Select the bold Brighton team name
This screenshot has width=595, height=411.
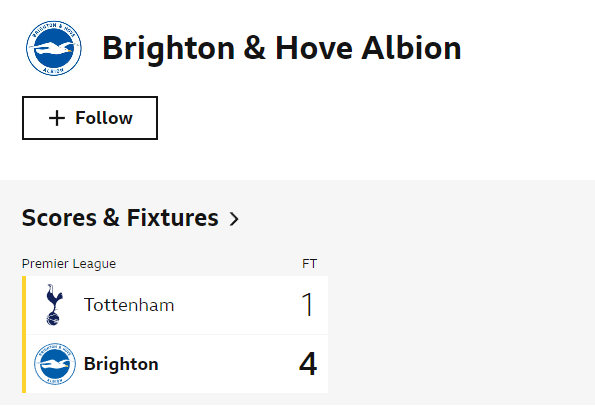[x=121, y=364]
